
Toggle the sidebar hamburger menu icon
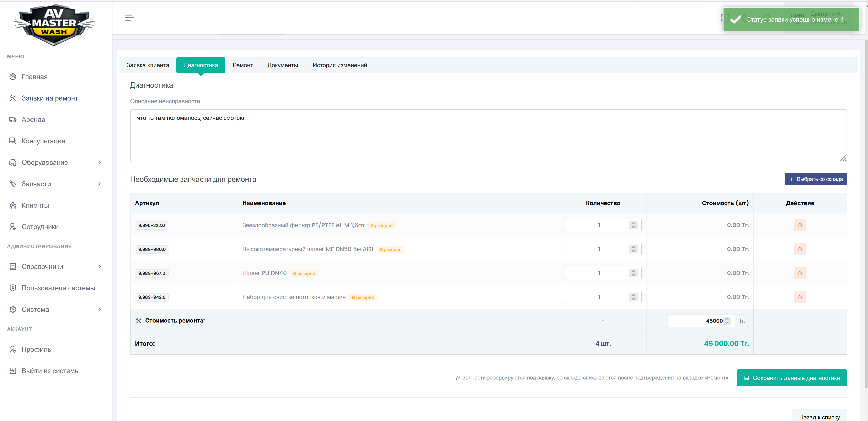click(129, 18)
